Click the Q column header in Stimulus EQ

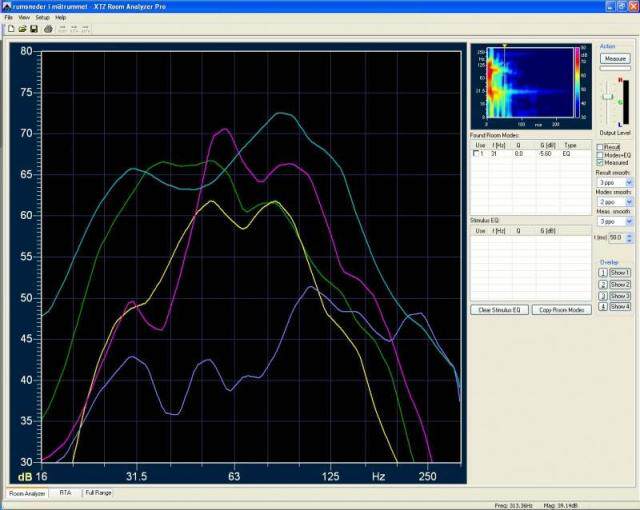pyautogui.click(x=518, y=231)
